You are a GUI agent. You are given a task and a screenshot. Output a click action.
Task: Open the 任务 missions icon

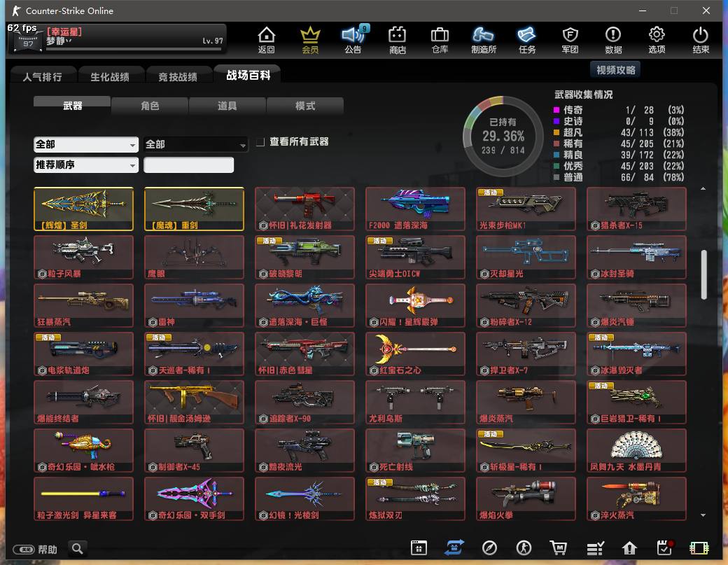[527, 39]
